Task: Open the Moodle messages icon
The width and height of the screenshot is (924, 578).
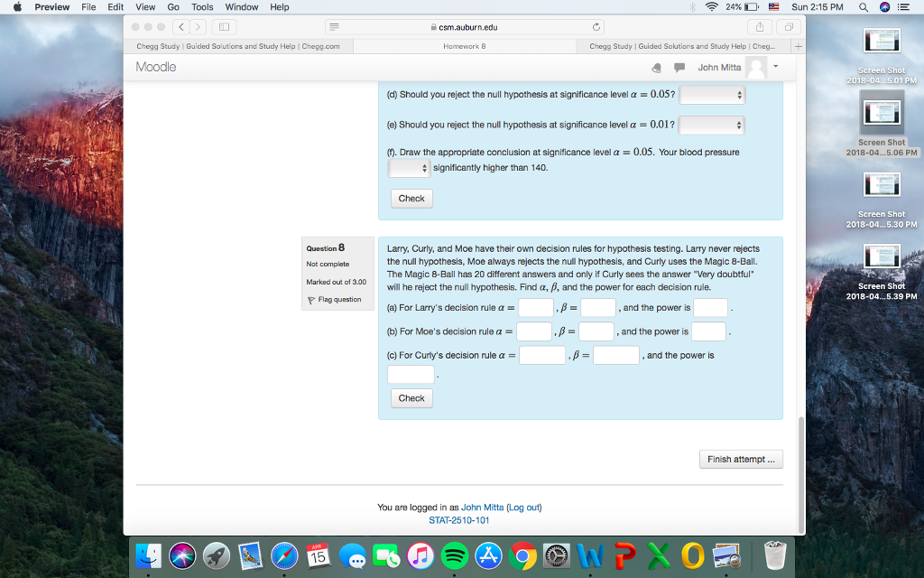Action: coord(679,67)
